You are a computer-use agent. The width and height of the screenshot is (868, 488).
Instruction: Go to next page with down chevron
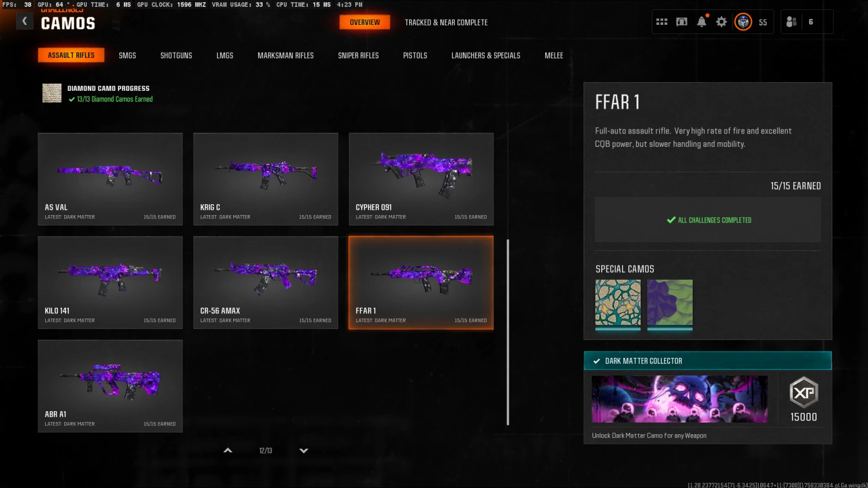pyautogui.click(x=304, y=450)
